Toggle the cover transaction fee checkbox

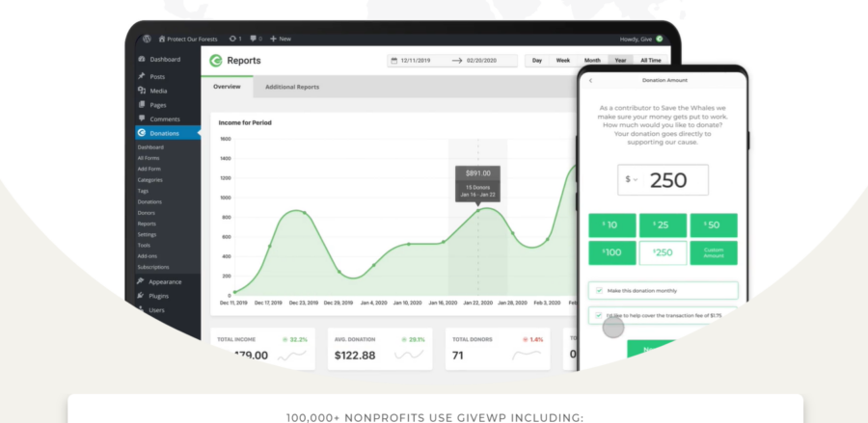pyautogui.click(x=599, y=315)
